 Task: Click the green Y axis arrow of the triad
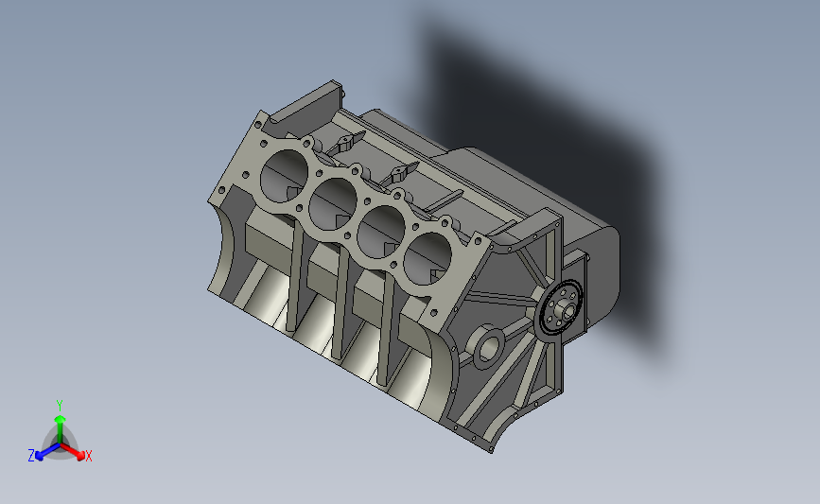click(x=60, y=428)
